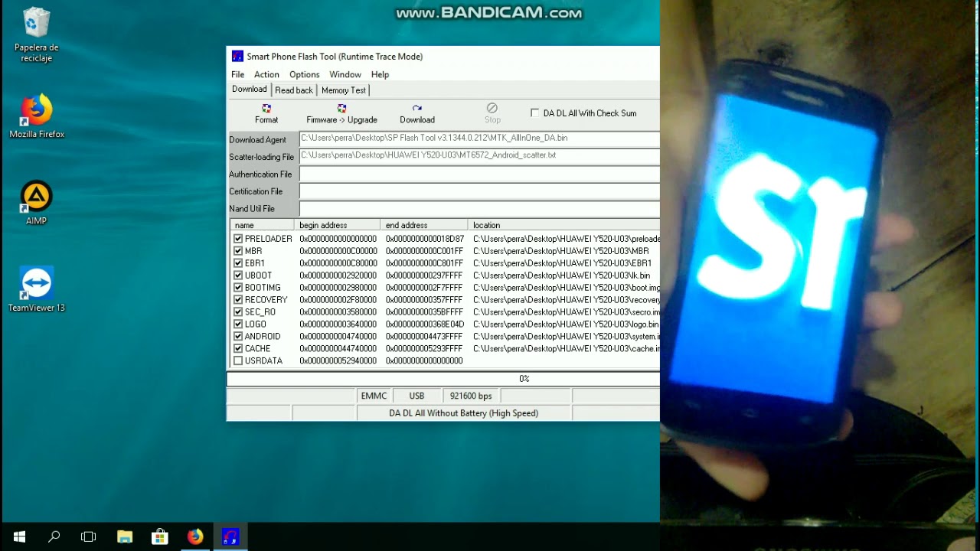The width and height of the screenshot is (980, 551).
Task: Click Smart Phone Flash Tool title icon
Action: [x=237, y=56]
